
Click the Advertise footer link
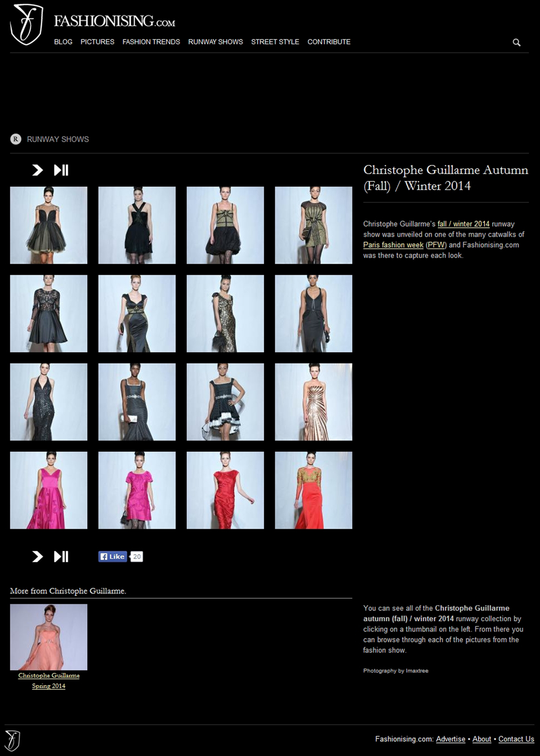450,739
